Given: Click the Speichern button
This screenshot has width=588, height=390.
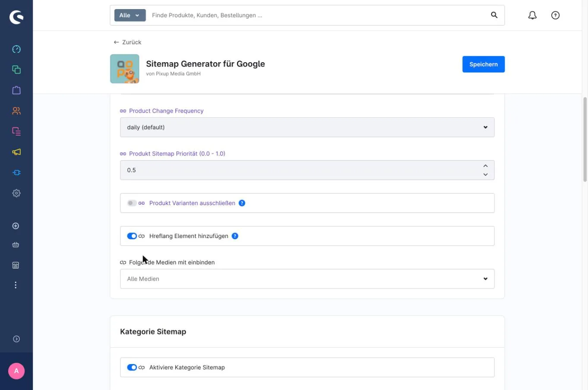Looking at the screenshot, I should [484, 64].
